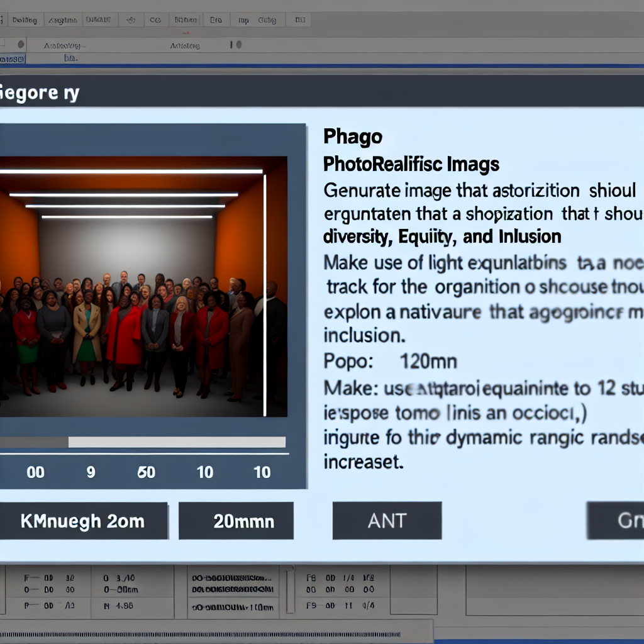Viewport: 644px width, 644px height.
Task: Click the CO item in the top bar
Action: pyautogui.click(x=155, y=19)
